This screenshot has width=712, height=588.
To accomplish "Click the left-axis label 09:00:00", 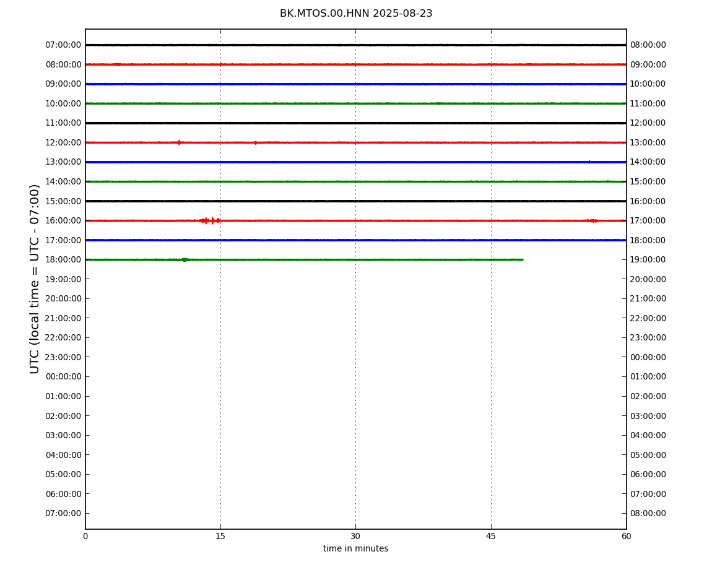I will [x=64, y=84].
